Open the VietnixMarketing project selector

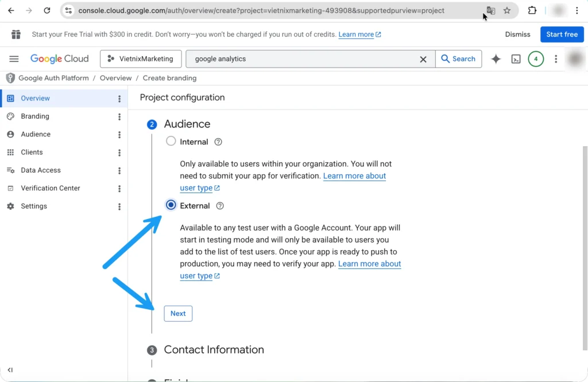(x=141, y=59)
